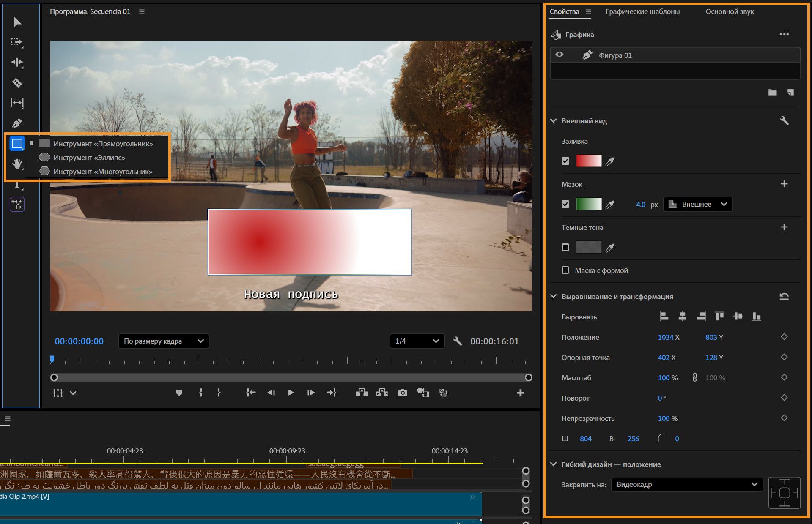Click the position X value 1034

(x=665, y=337)
